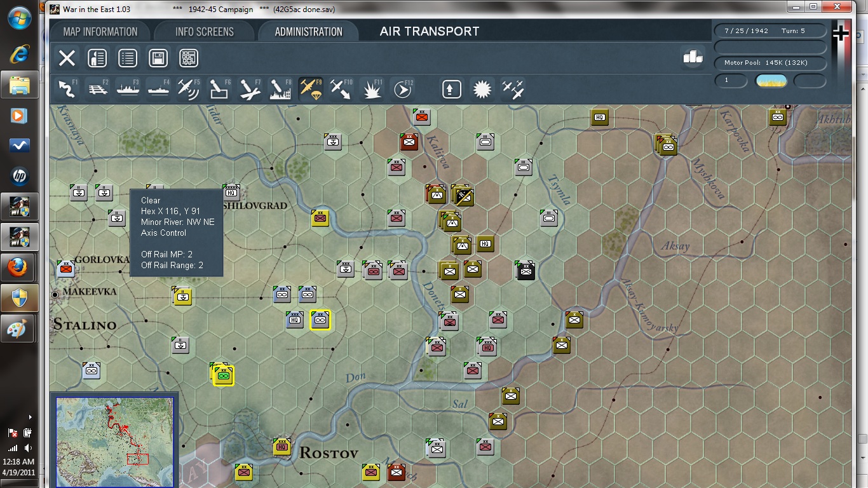Image resolution: width=868 pixels, height=488 pixels.
Task: Switch to the ADMINISTRATION tab
Action: click(309, 32)
